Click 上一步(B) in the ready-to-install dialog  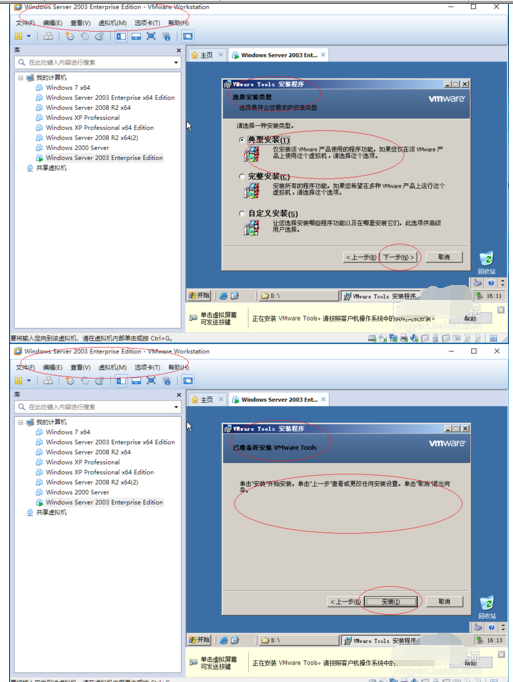click(x=345, y=602)
